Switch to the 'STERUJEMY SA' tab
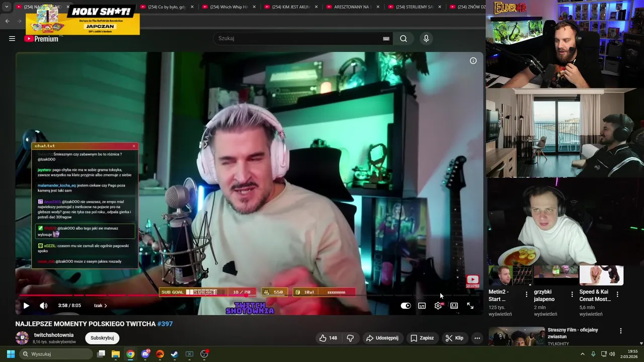Viewport: 644px width, 362px height. pyautogui.click(x=415, y=7)
